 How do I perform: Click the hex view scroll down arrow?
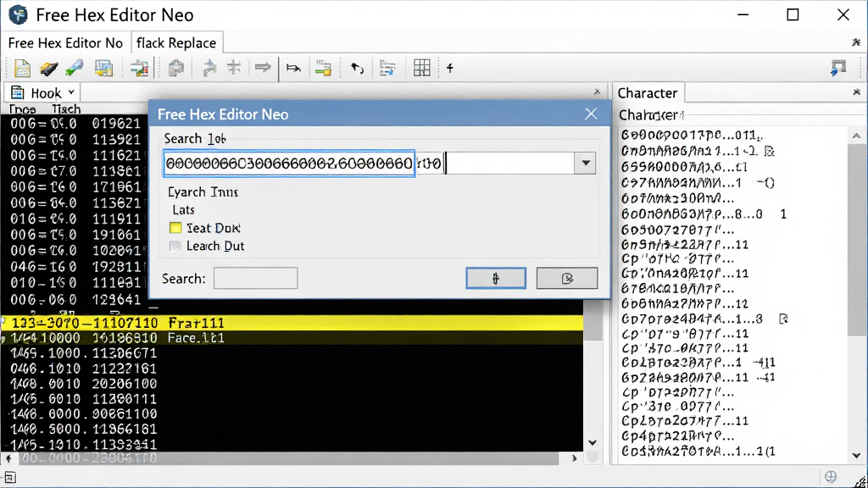(593, 442)
